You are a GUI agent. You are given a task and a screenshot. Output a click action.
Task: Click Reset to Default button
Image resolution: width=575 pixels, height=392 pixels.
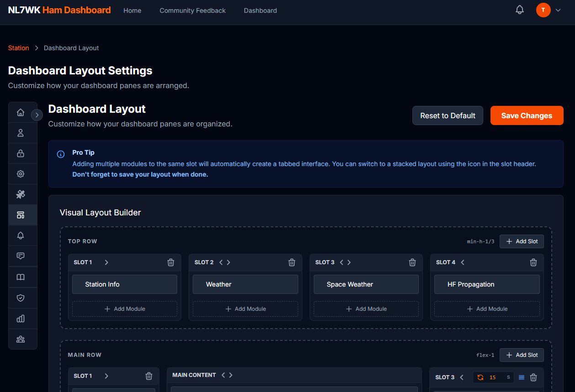point(448,115)
